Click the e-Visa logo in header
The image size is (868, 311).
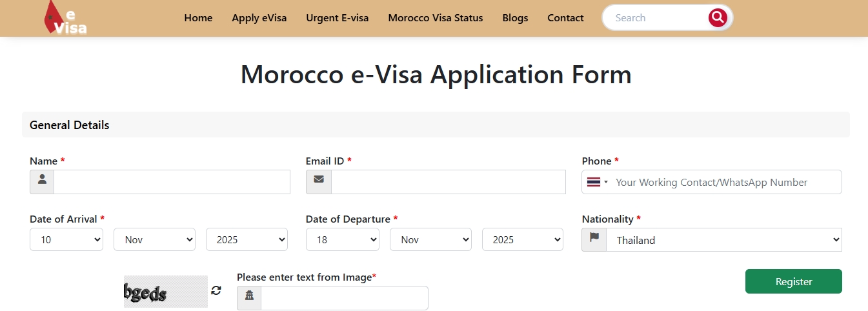[x=65, y=17]
